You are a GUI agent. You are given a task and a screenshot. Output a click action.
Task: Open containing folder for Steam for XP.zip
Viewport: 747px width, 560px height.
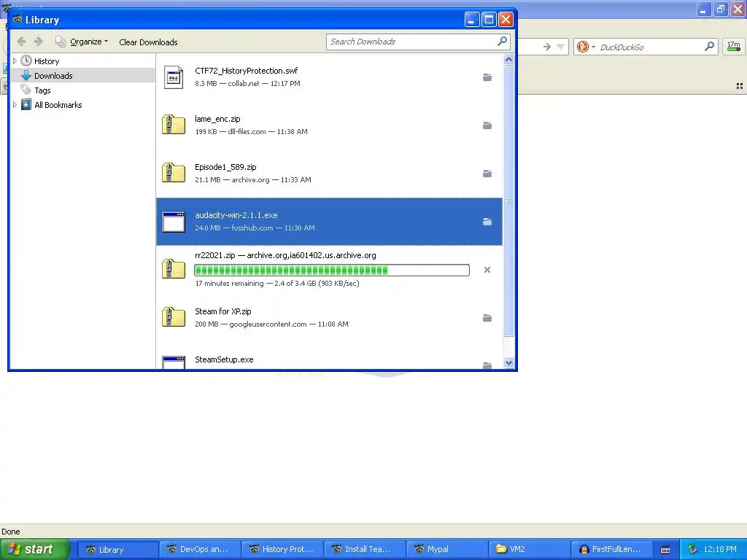[x=487, y=318]
